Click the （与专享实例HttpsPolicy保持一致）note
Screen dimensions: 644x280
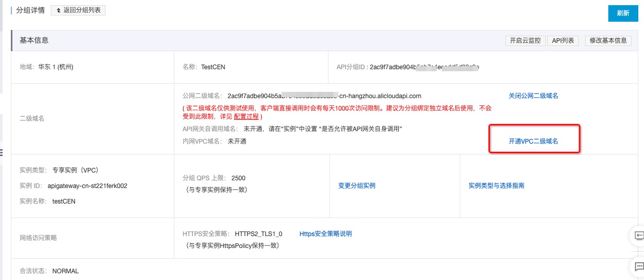(233, 246)
